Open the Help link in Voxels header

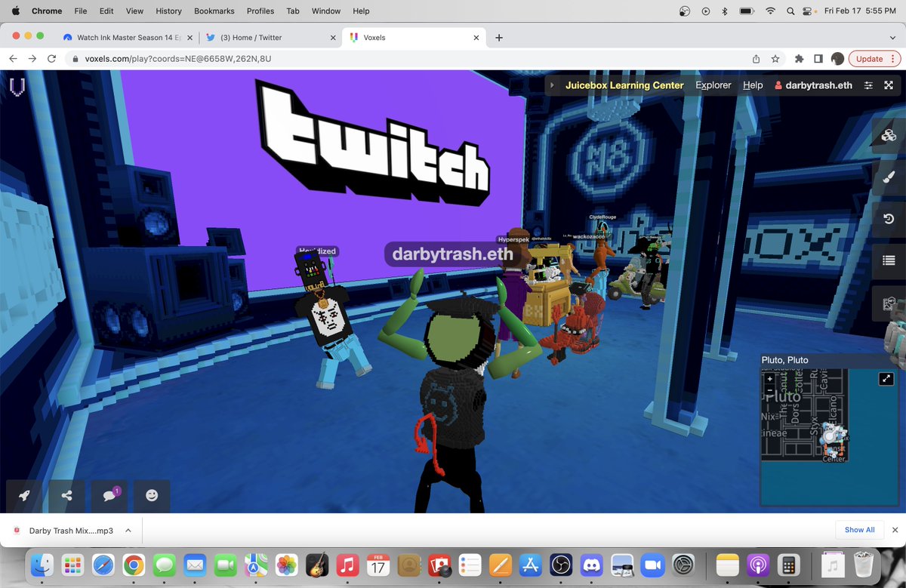tap(753, 85)
